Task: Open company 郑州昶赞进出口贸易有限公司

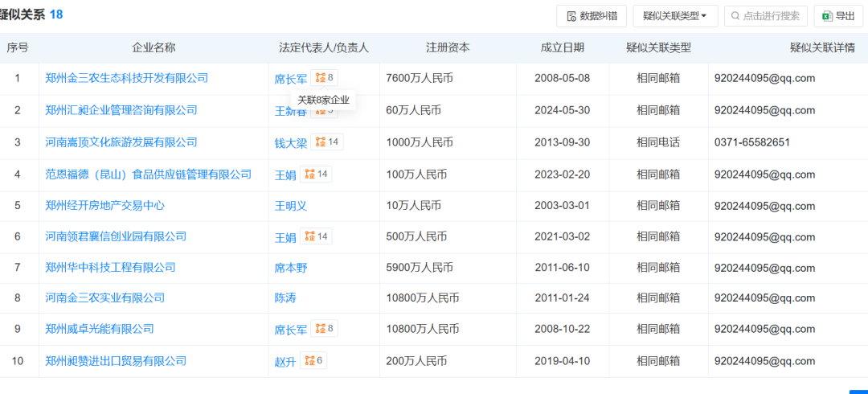Action: pos(116,361)
